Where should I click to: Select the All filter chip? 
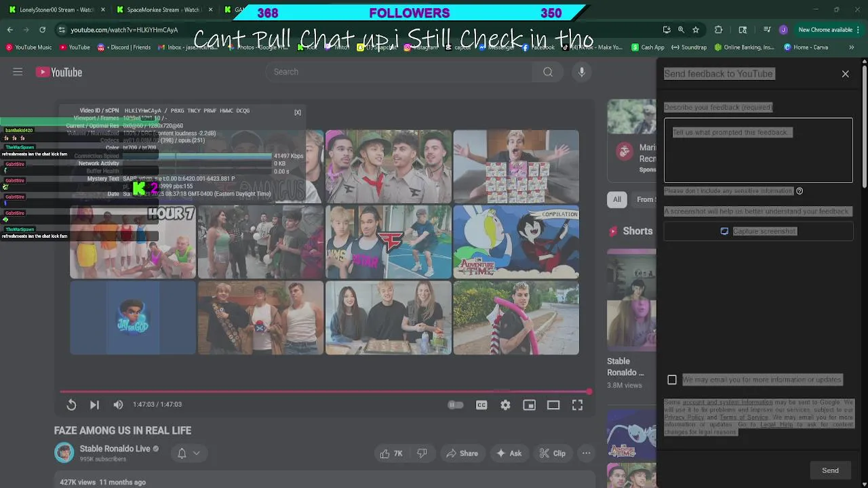click(617, 199)
